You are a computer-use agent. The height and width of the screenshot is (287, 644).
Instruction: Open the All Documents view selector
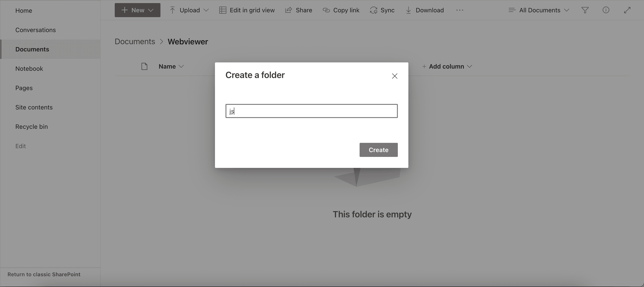pyautogui.click(x=539, y=10)
